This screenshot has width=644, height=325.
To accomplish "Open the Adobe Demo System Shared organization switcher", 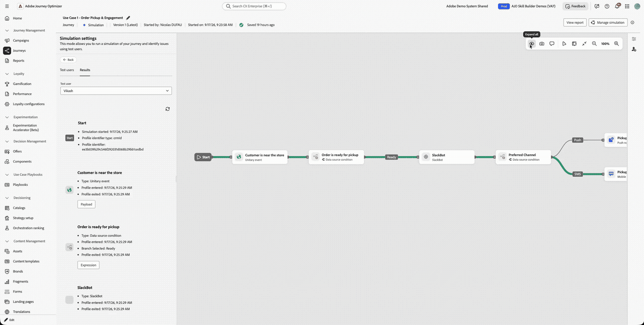I will 467,6.
